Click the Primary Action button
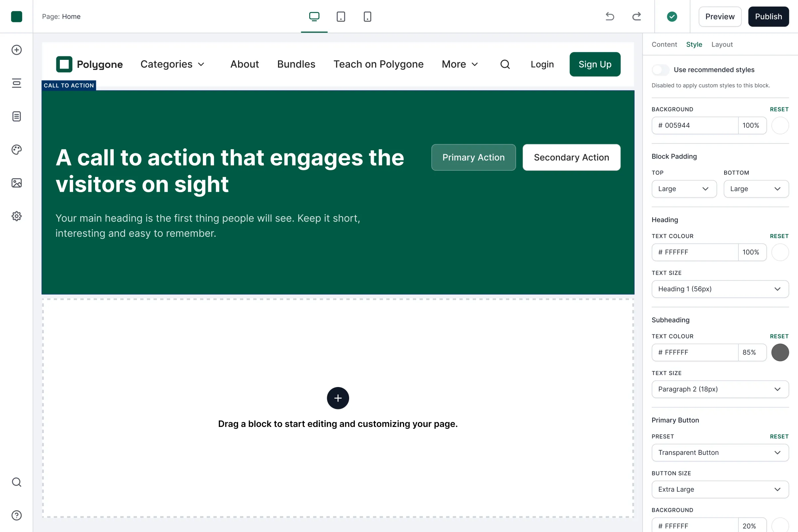The width and height of the screenshot is (798, 532). tap(473, 157)
